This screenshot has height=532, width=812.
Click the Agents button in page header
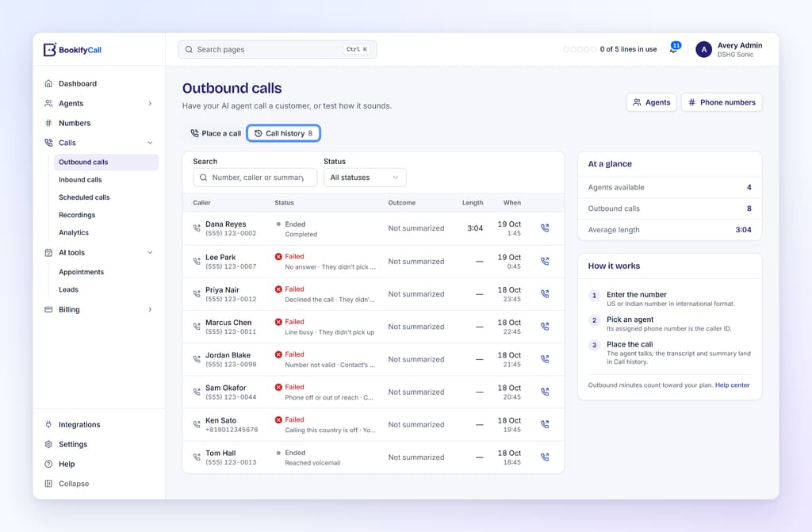tap(652, 102)
